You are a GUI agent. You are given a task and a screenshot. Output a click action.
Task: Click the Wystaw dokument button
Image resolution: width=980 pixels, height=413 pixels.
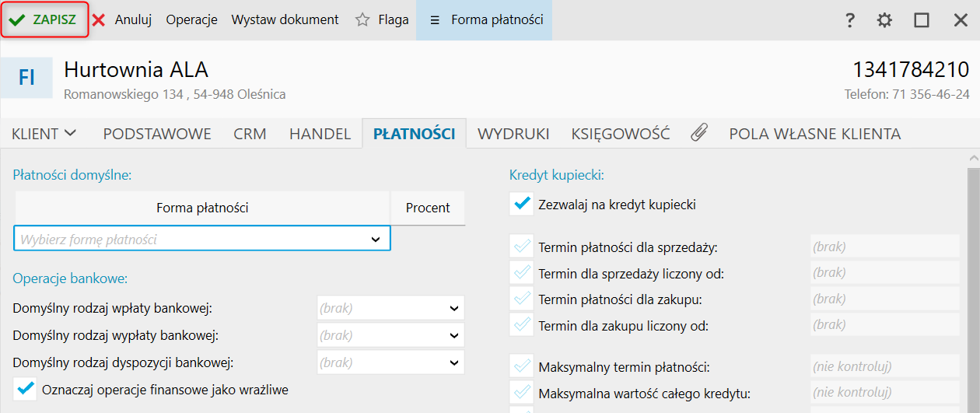285,20
